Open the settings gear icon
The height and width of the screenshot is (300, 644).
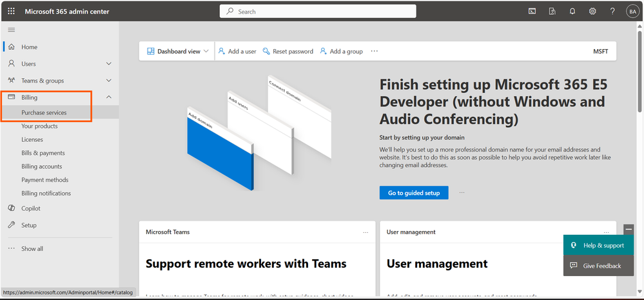592,12
